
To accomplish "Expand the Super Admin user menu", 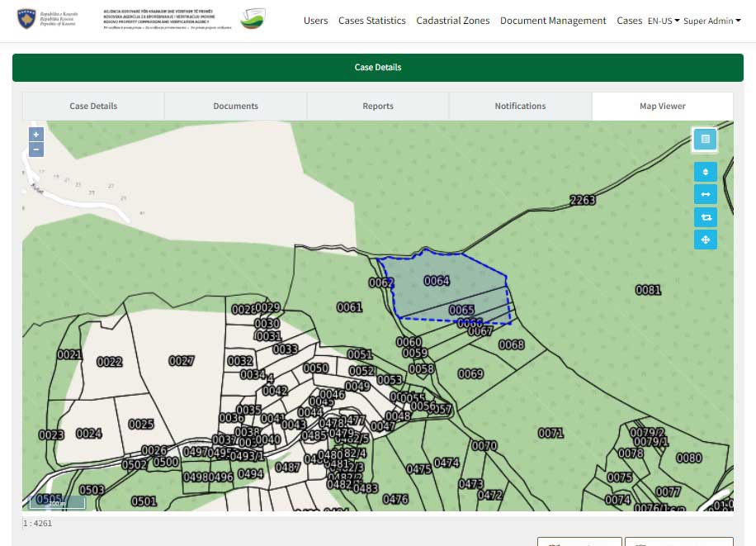I will 712,21.
